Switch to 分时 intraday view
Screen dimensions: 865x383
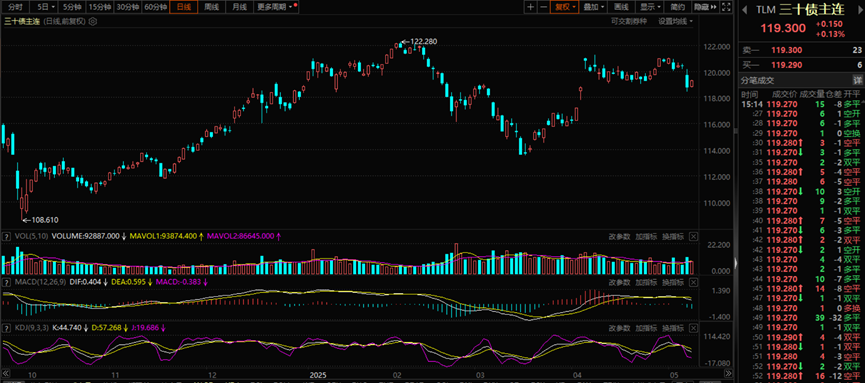(15, 7)
